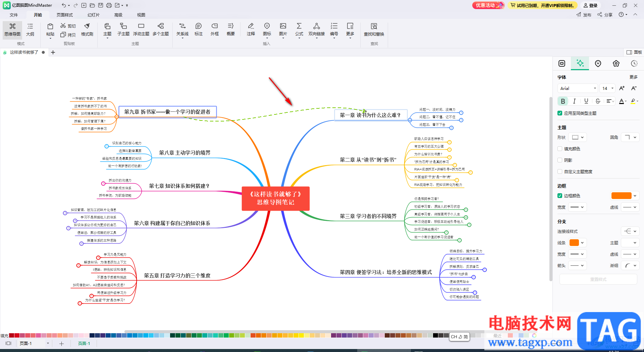Toggle Underline text formatting
Viewport: 644px width, 352px height.
[586, 101]
